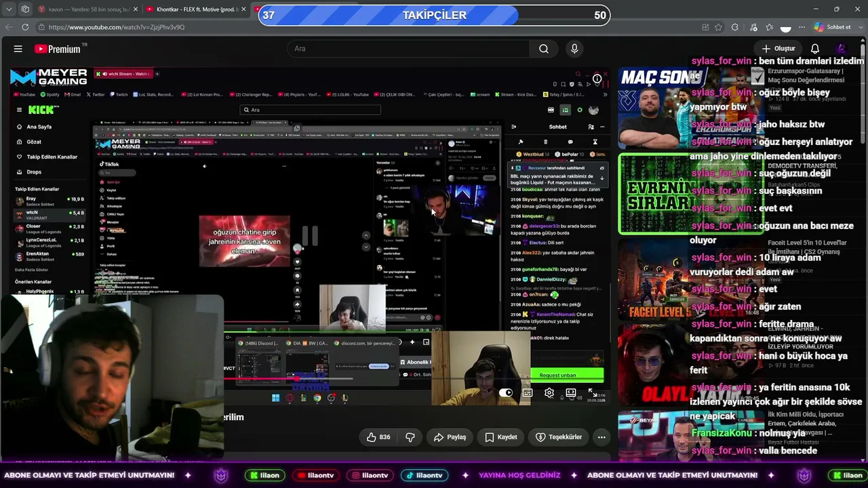
Task: Open the Oluştur create menu
Action: pos(778,49)
